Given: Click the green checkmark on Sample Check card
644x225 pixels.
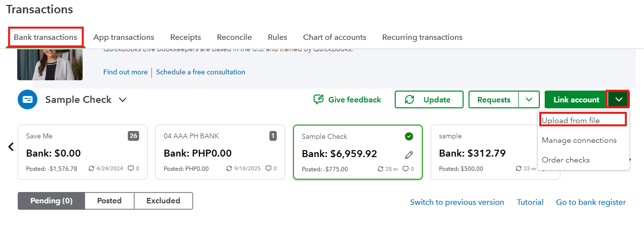Looking at the screenshot, I should click(x=409, y=136).
